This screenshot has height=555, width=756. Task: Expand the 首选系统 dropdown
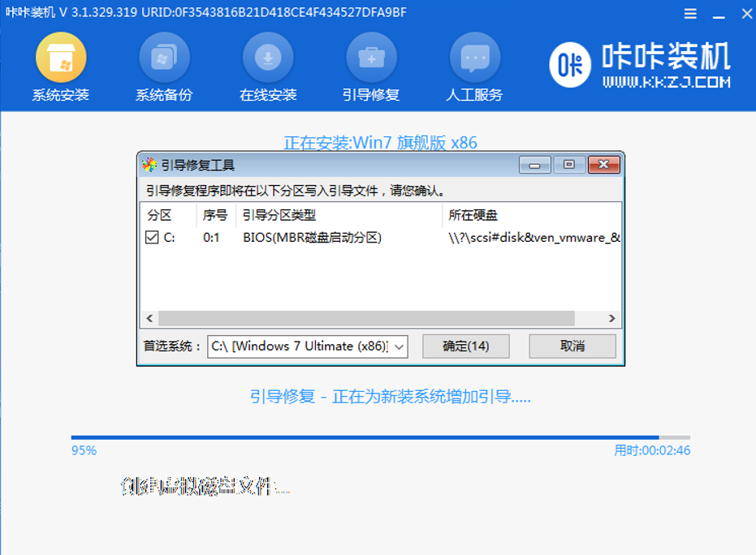(399, 346)
